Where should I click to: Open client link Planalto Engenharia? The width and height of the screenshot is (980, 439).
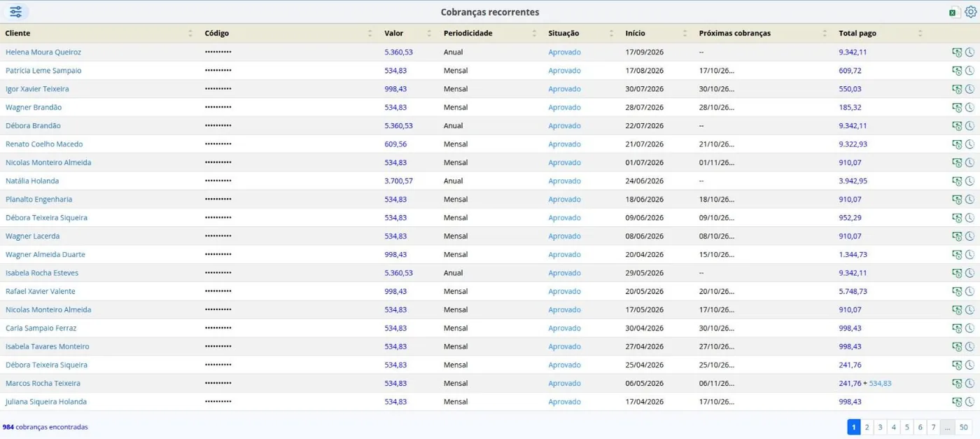[39, 200]
